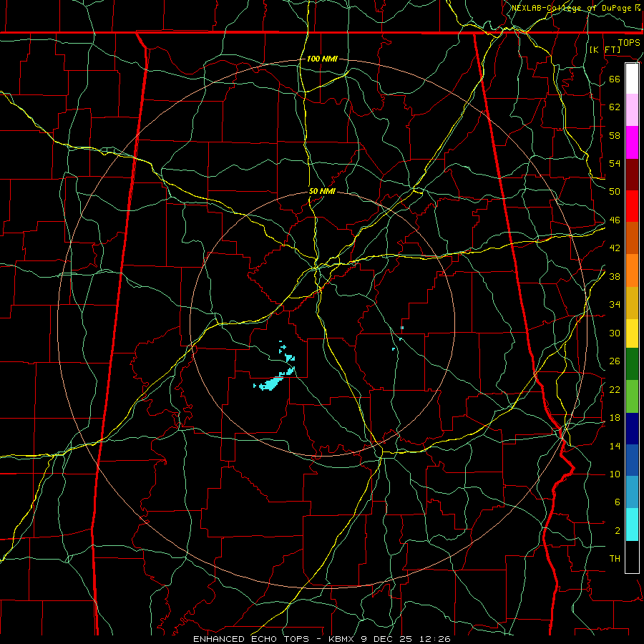The image size is (644, 644).
Task: Click the "TH" threshold legend label
Action: [615, 559]
